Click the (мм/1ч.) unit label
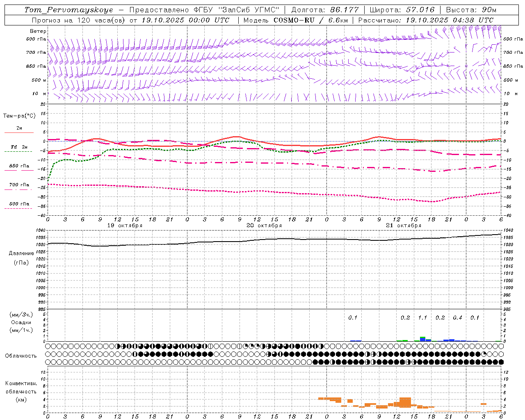 pyautogui.click(x=21, y=330)
